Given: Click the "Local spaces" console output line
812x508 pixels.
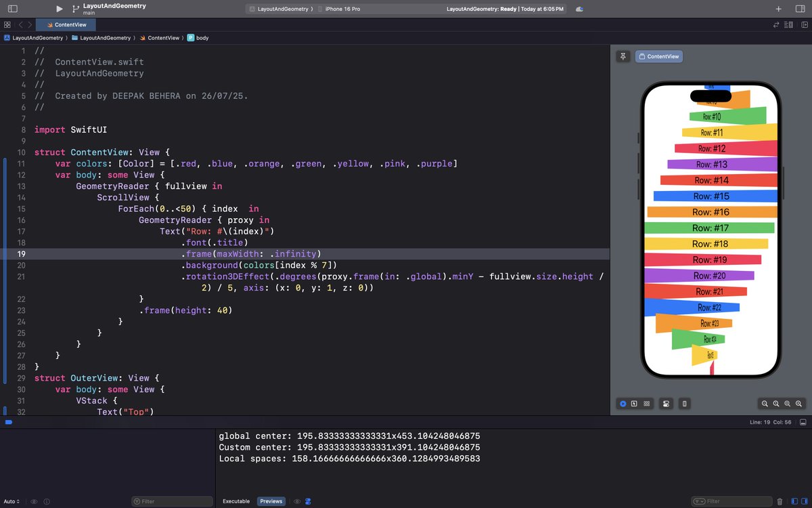Looking at the screenshot, I should click(350, 459).
